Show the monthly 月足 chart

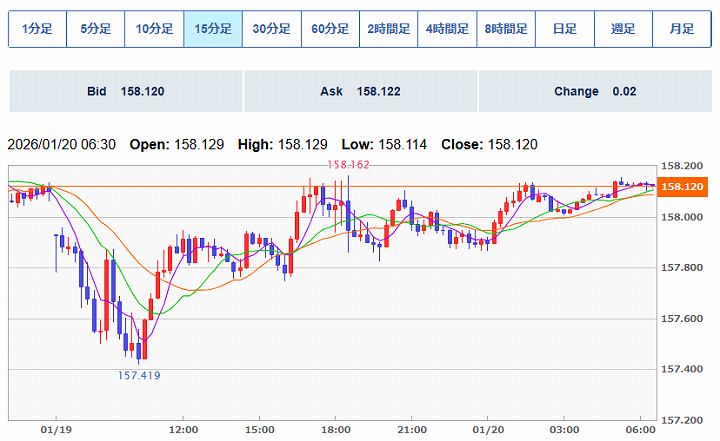click(x=681, y=29)
